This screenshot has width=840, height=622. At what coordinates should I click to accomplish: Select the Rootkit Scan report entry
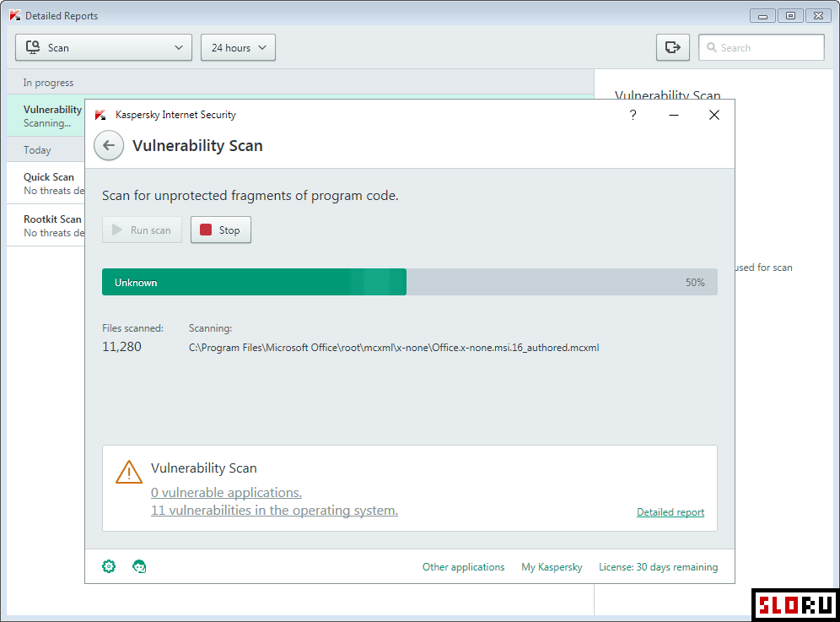point(46,225)
